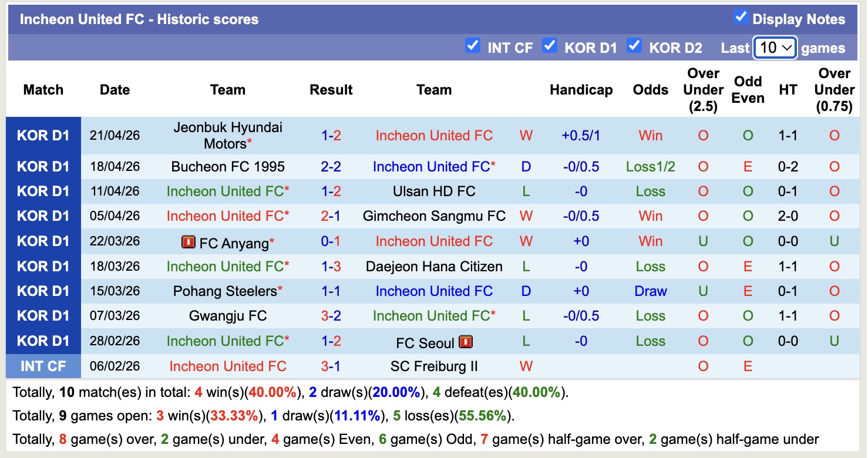Click the Handicap column header
The width and height of the screenshot is (868, 458).
pyautogui.click(x=581, y=90)
